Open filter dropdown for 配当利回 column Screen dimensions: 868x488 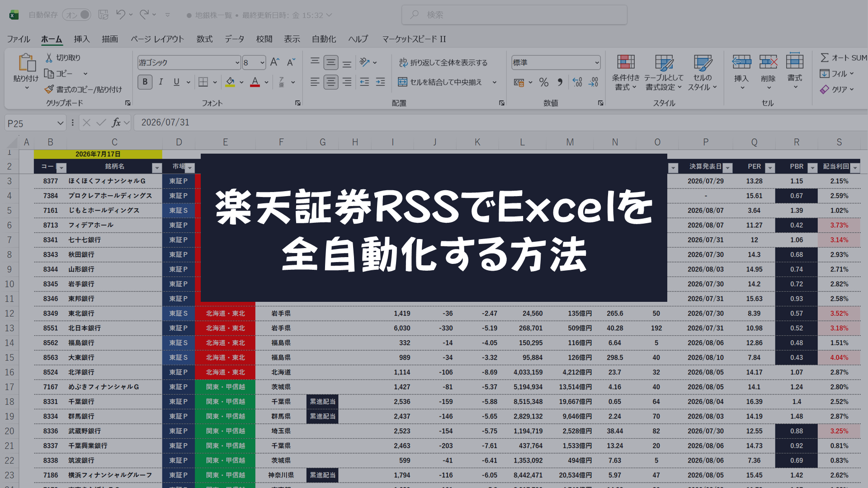855,168
